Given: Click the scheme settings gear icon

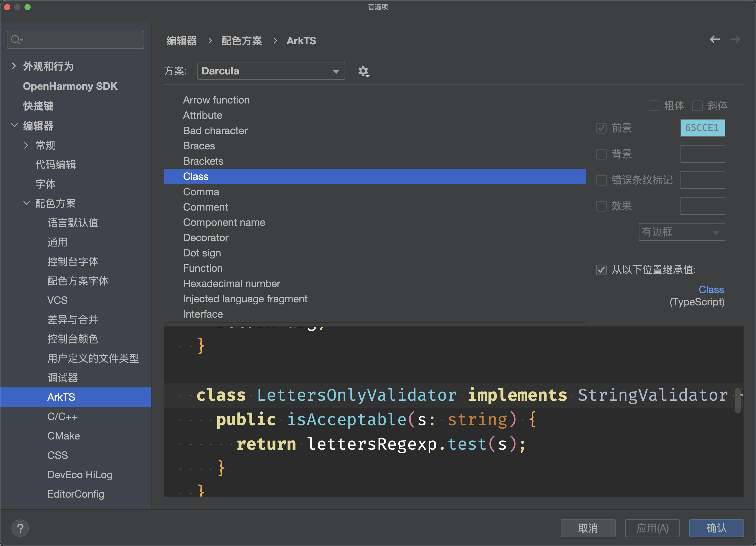Looking at the screenshot, I should pyautogui.click(x=363, y=71).
